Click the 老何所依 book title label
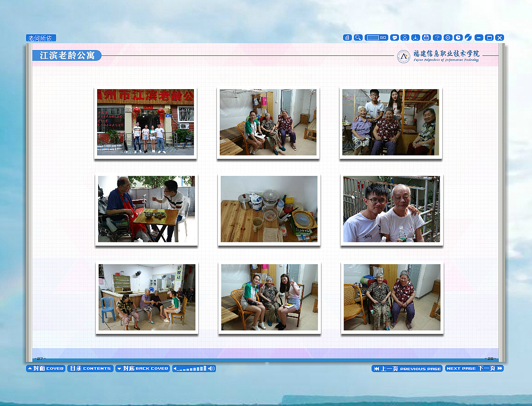The image size is (532, 406). [x=41, y=38]
